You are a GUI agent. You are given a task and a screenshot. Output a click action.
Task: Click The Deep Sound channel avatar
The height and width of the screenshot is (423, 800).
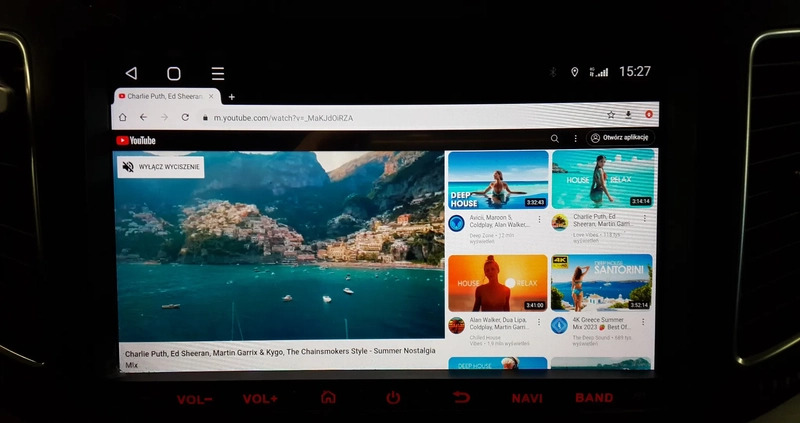559,326
